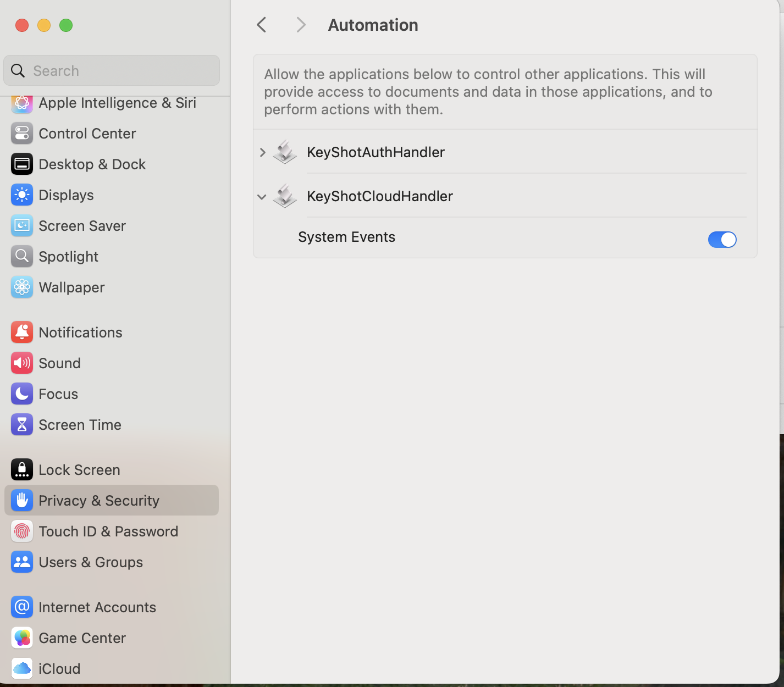Click the iCloud cloud icon

(22, 669)
